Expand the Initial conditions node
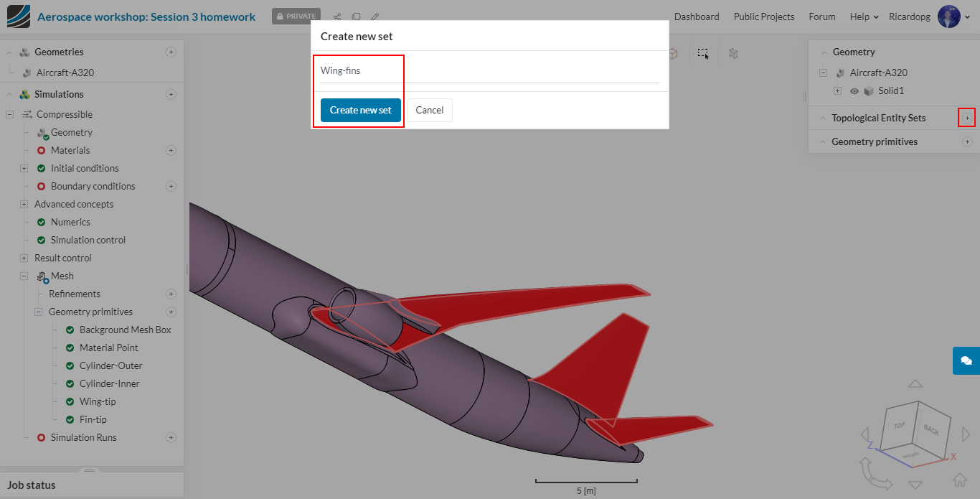The image size is (980, 499). (24, 168)
